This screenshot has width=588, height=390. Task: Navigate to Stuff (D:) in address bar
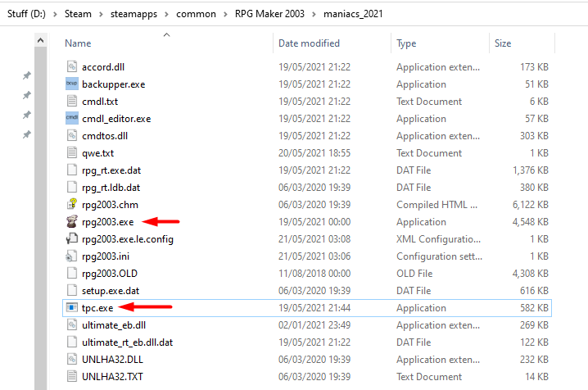(26, 14)
